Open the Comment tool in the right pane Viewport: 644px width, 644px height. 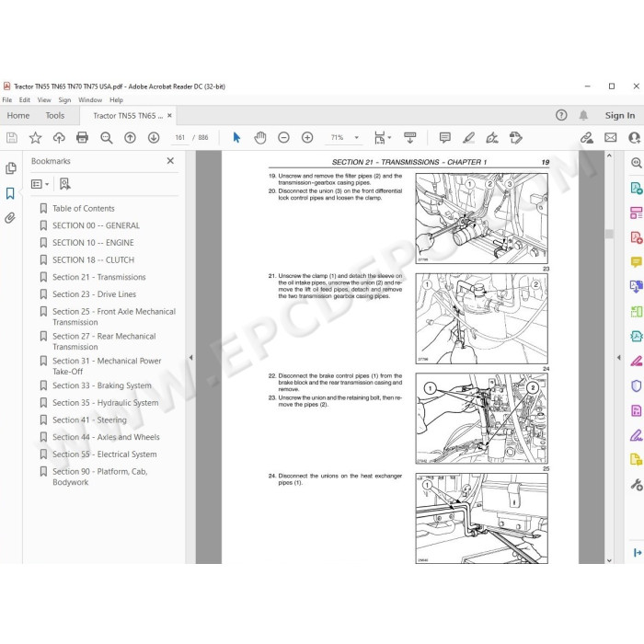pyautogui.click(x=637, y=262)
